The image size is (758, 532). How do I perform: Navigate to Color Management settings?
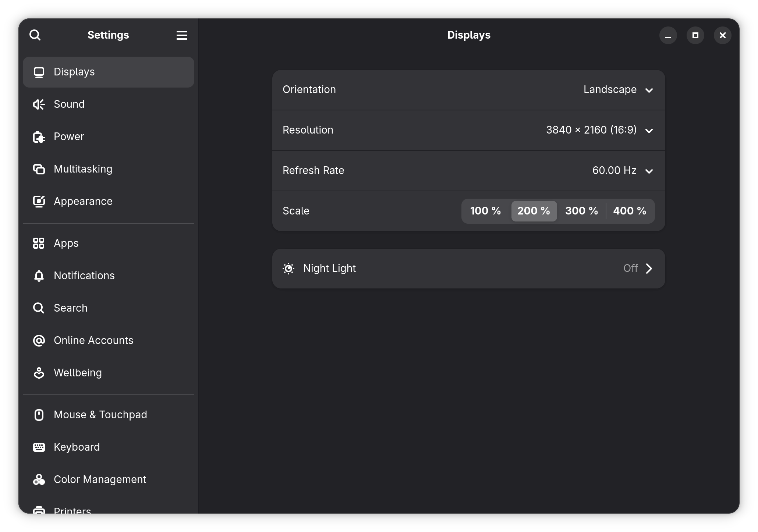pos(100,479)
